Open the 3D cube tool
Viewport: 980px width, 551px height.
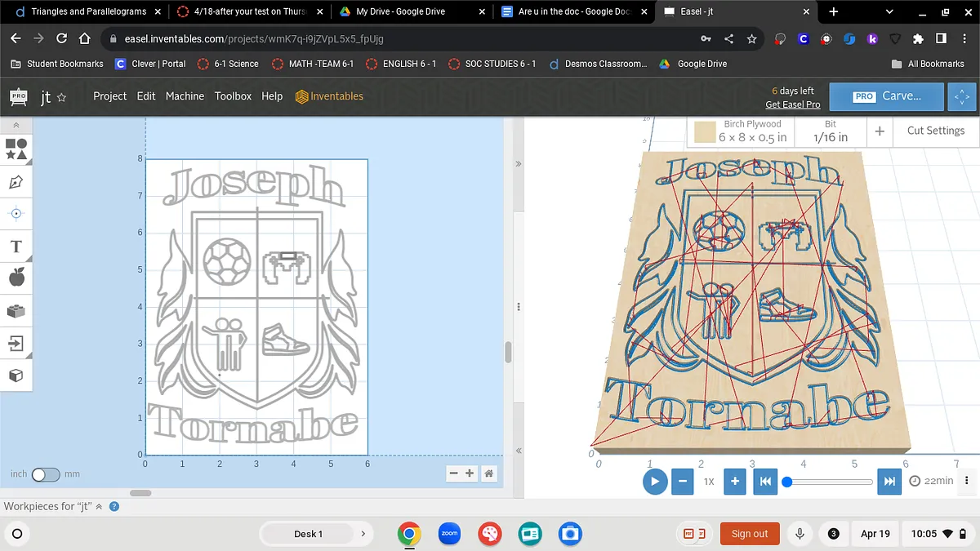pos(16,375)
